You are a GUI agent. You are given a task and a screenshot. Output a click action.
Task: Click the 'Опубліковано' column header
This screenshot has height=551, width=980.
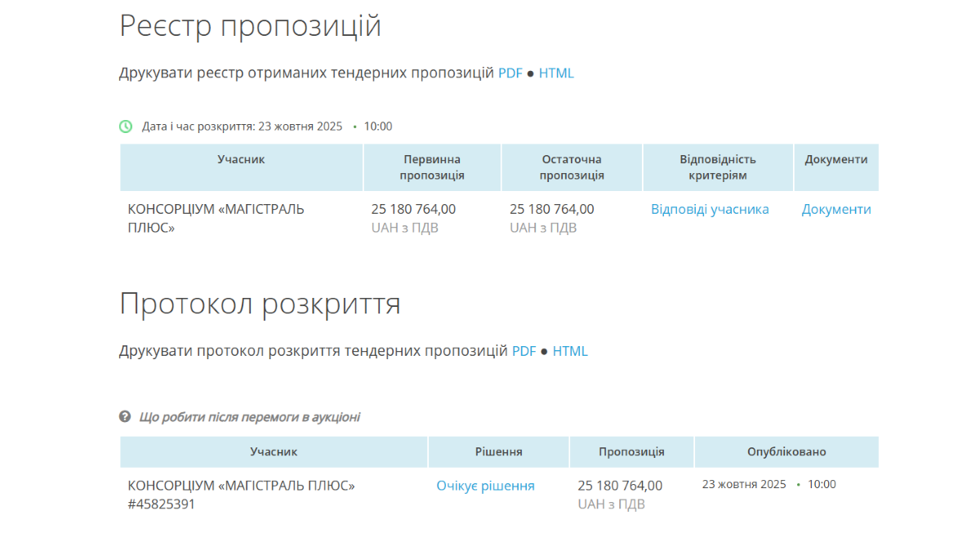pos(786,452)
